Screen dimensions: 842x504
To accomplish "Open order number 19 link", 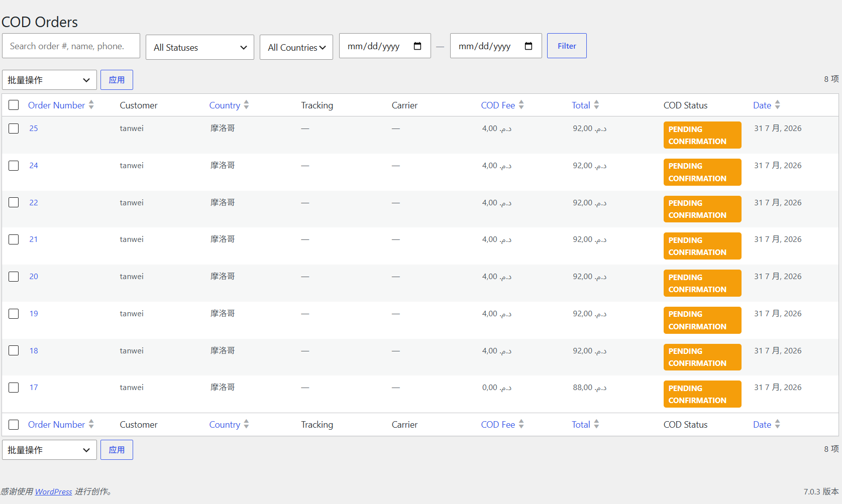I will coord(34,314).
